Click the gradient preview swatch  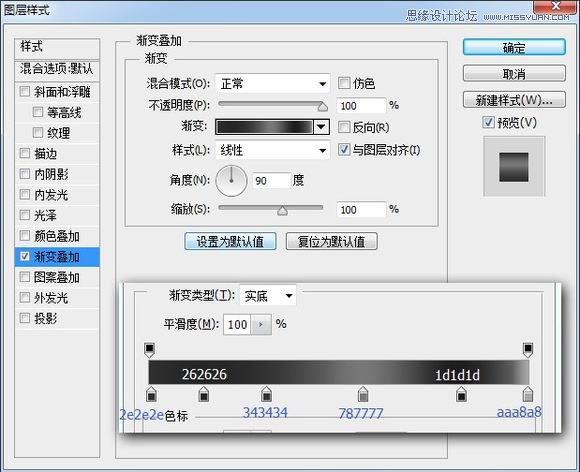point(265,127)
